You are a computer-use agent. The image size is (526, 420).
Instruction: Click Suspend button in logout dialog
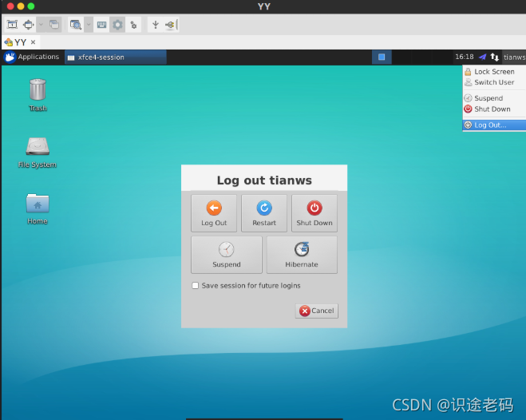click(x=227, y=255)
